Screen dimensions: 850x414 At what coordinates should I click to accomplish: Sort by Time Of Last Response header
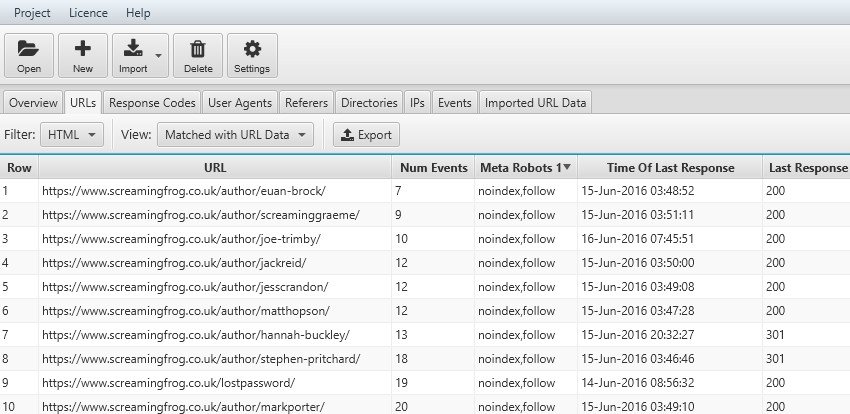coord(670,168)
